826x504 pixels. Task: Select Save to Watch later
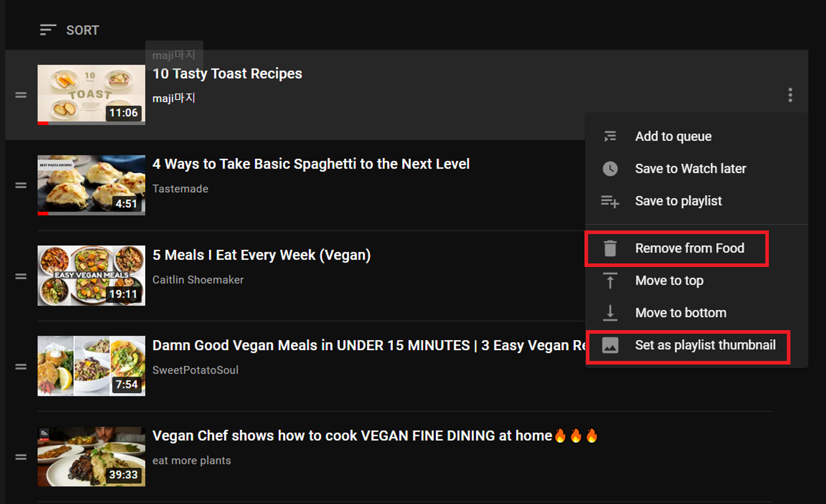coord(690,169)
